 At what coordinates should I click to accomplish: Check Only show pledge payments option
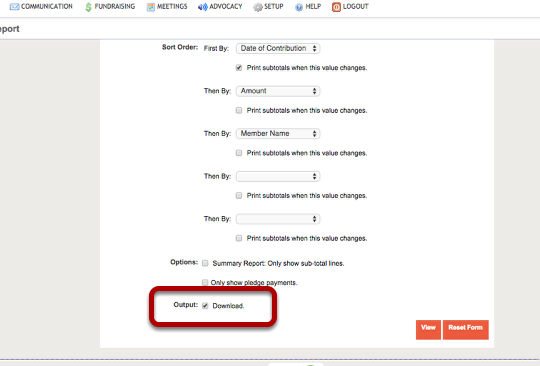pos(205,283)
